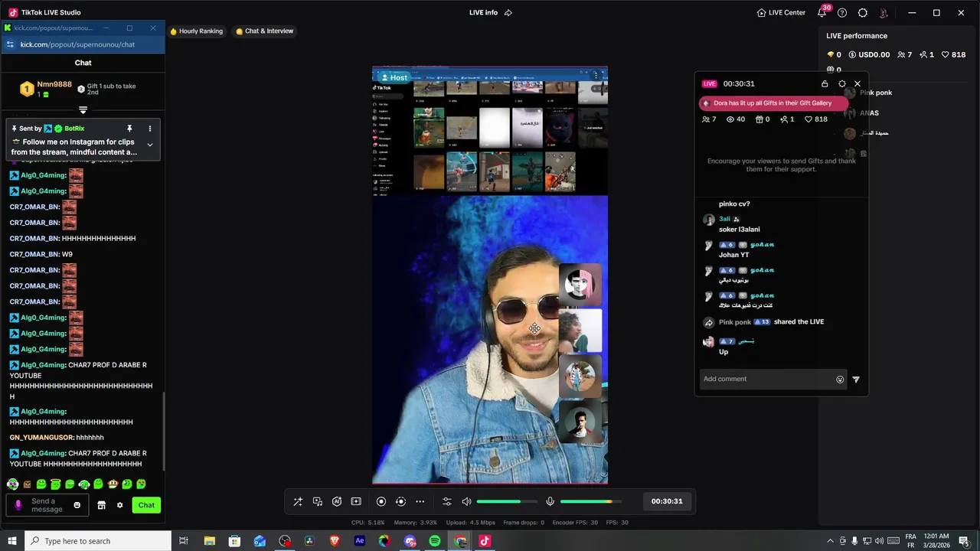
Task: Click 'Pink ponk shared the LIVE' message
Action: (x=772, y=322)
